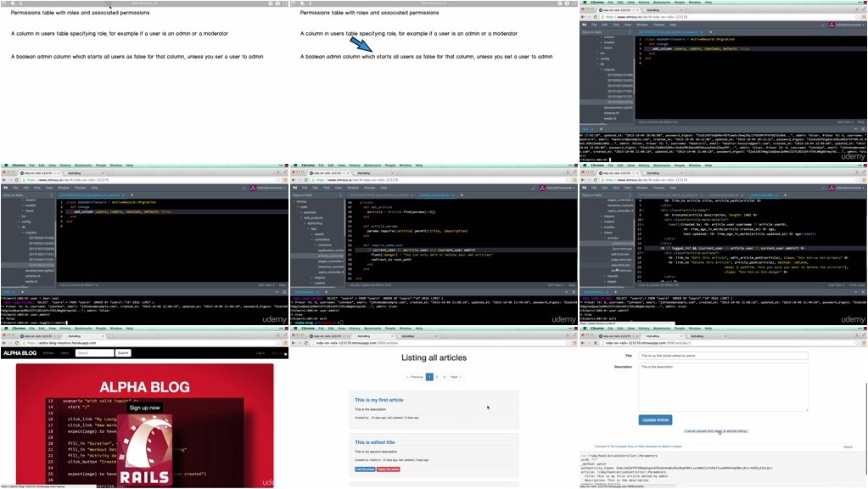The image size is (868, 489).
Task: Click the blue Edit this article button
Action: 365,469
